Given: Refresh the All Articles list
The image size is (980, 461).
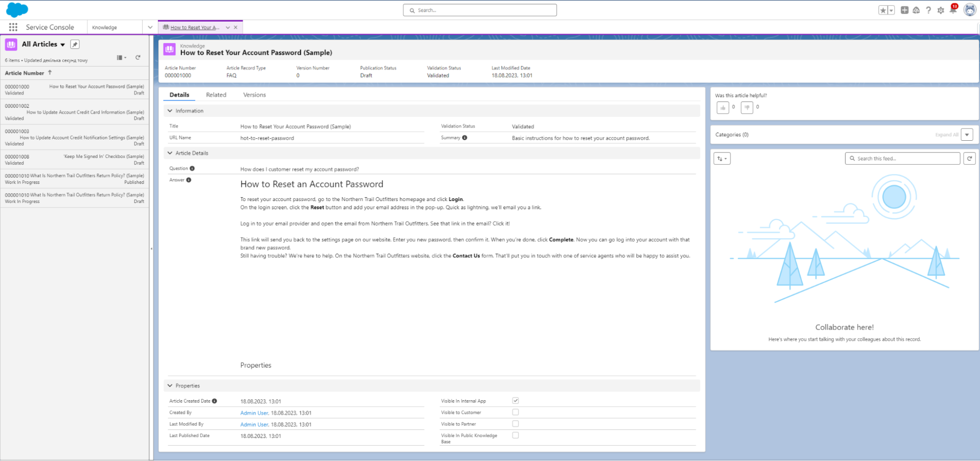Looking at the screenshot, I should (138, 57).
